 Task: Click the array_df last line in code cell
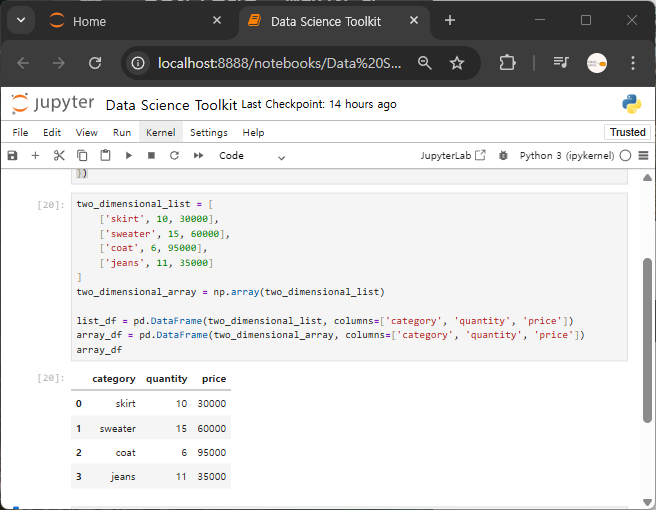[99, 350]
